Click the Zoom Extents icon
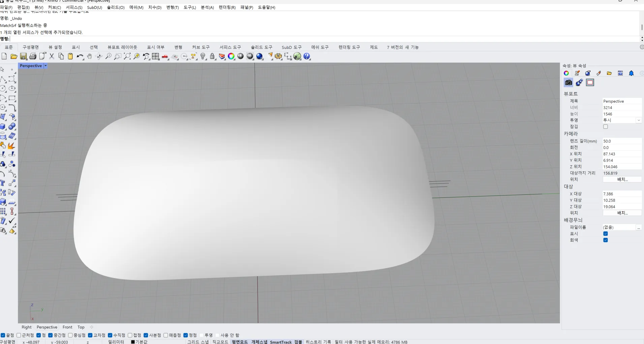644x344 pixels. 127,56
